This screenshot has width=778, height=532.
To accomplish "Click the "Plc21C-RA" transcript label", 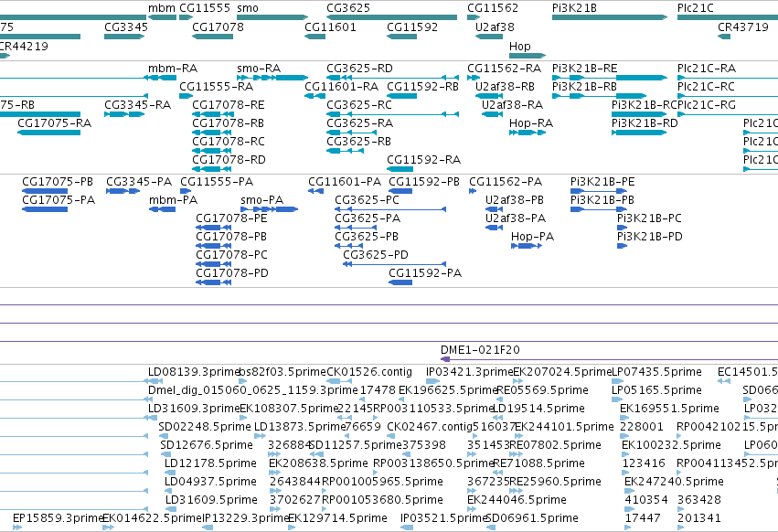I will point(707,68).
